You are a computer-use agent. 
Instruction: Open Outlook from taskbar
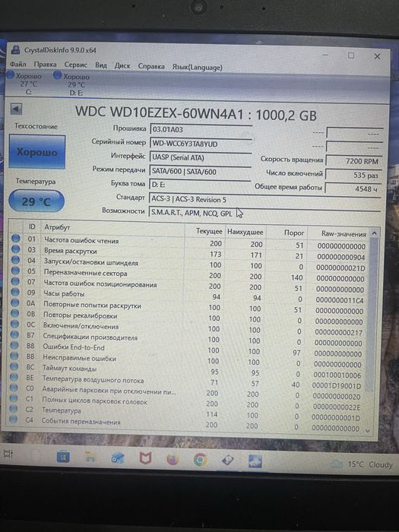[118, 458]
